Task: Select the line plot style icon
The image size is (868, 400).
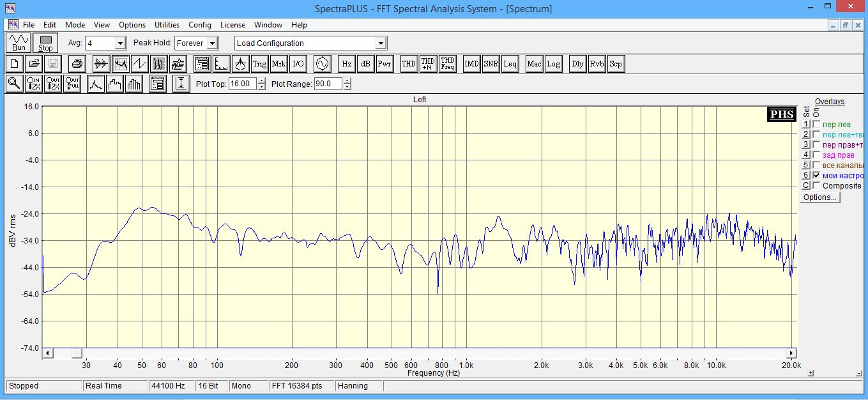Action: click(x=96, y=84)
